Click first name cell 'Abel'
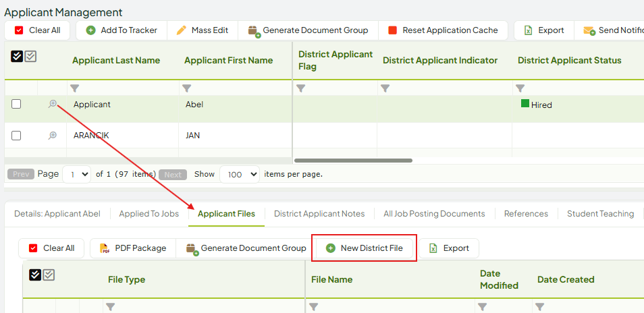This screenshot has width=644, height=313. [194, 104]
